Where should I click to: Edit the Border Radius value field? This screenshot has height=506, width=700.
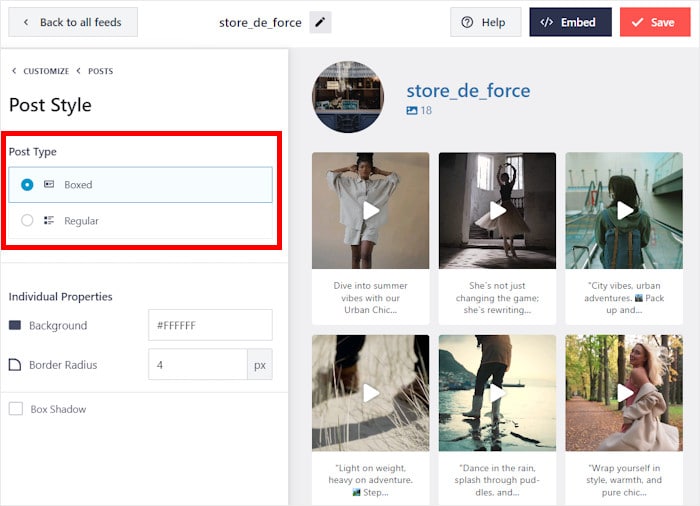(198, 365)
